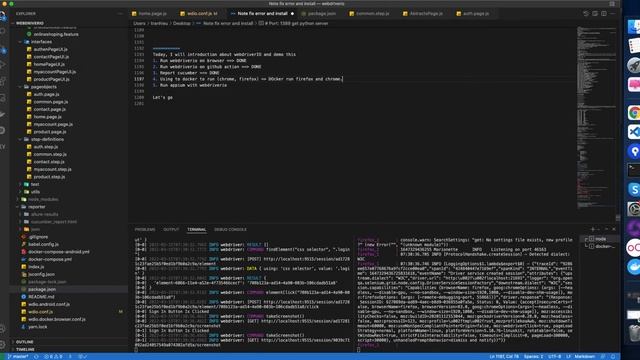Split the editor to the right
The width and height of the screenshot is (640, 360).
pyautogui.click(x=604, y=13)
